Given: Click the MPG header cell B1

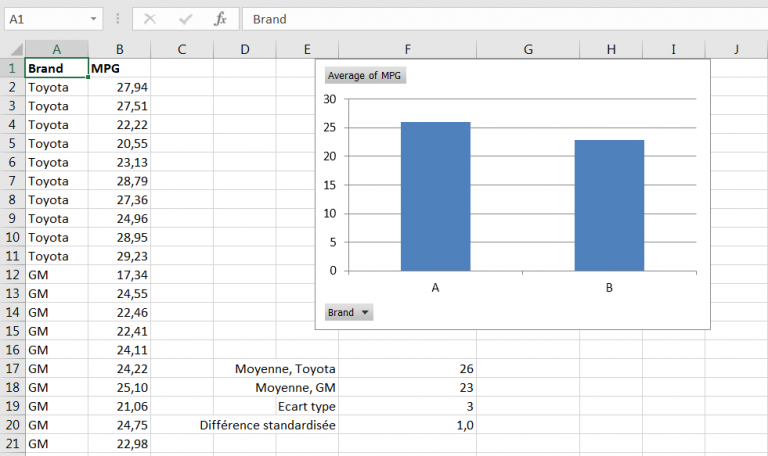Looking at the screenshot, I should (x=120, y=68).
